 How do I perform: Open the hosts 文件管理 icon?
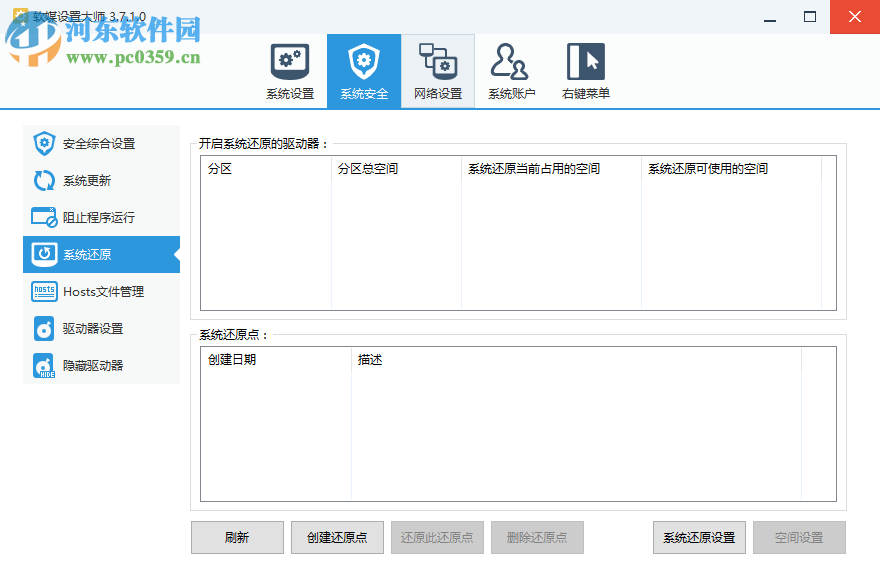(x=42, y=291)
